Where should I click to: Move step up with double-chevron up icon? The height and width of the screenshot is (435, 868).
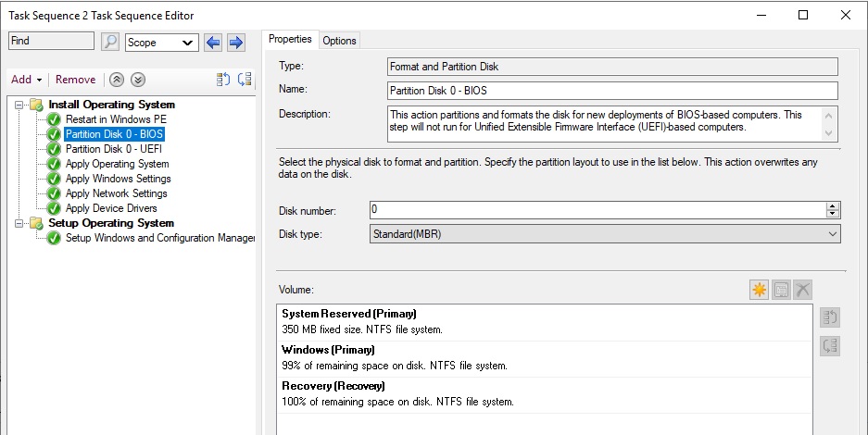[x=116, y=80]
